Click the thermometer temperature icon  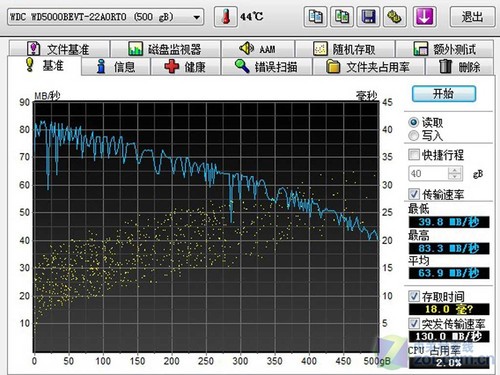[x=226, y=16]
